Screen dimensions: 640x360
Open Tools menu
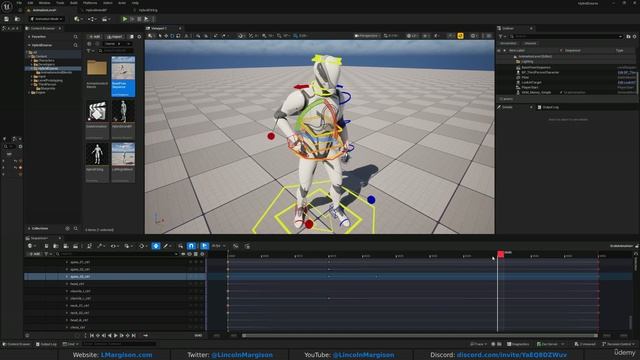click(x=60, y=3)
